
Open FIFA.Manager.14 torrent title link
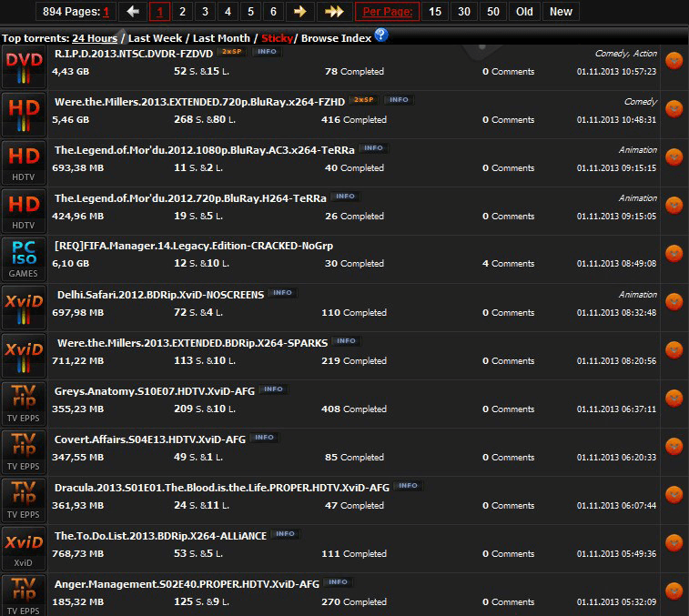point(194,246)
